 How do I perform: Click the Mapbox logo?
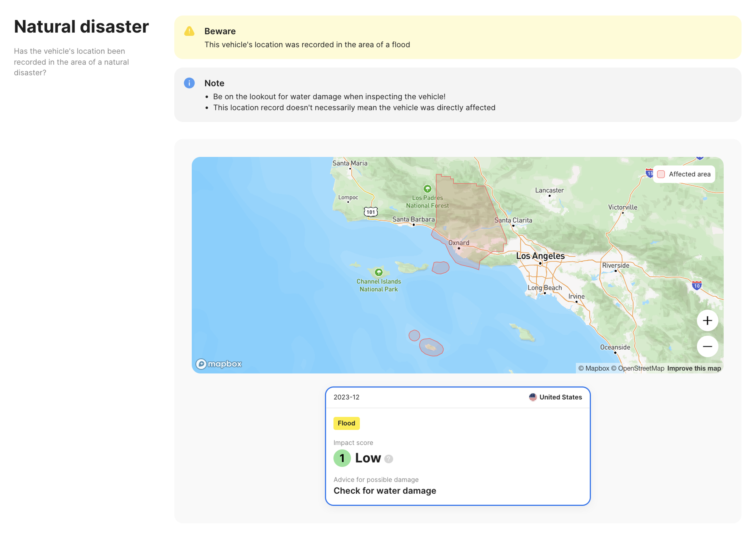[x=219, y=364]
